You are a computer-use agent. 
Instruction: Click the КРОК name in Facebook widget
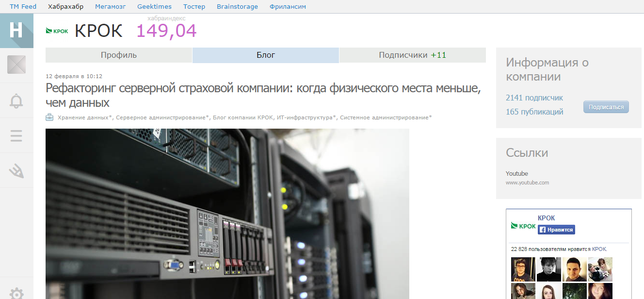pos(547,218)
